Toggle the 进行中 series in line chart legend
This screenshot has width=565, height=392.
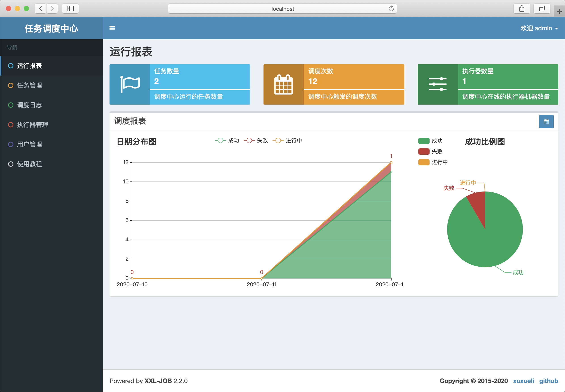[x=287, y=140]
